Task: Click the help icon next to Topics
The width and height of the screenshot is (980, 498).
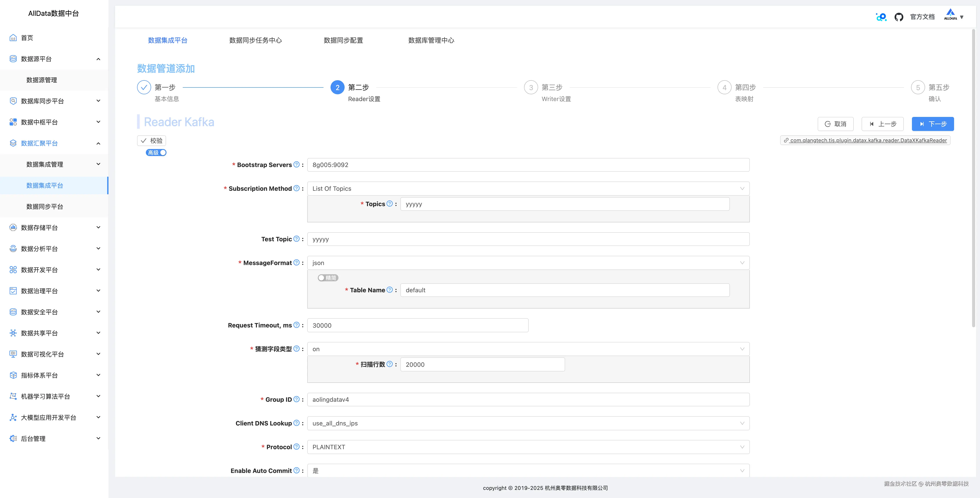Action: [x=389, y=204]
